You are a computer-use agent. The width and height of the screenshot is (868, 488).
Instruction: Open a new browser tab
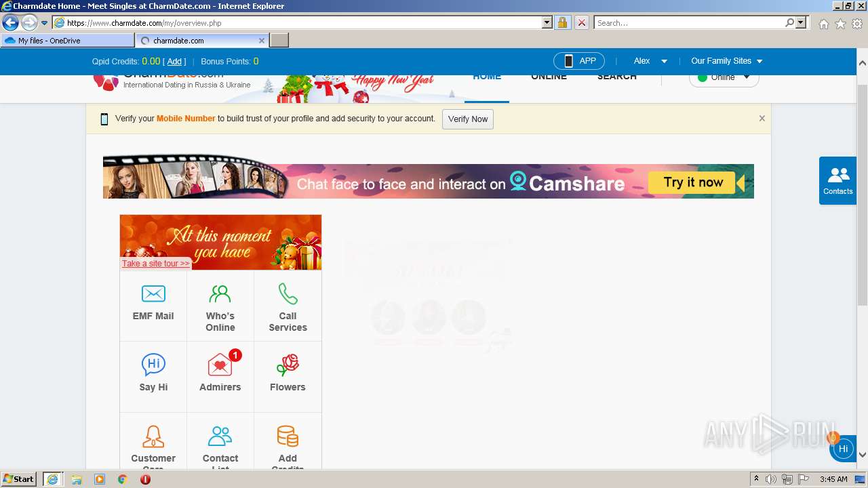click(x=279, y=41)
